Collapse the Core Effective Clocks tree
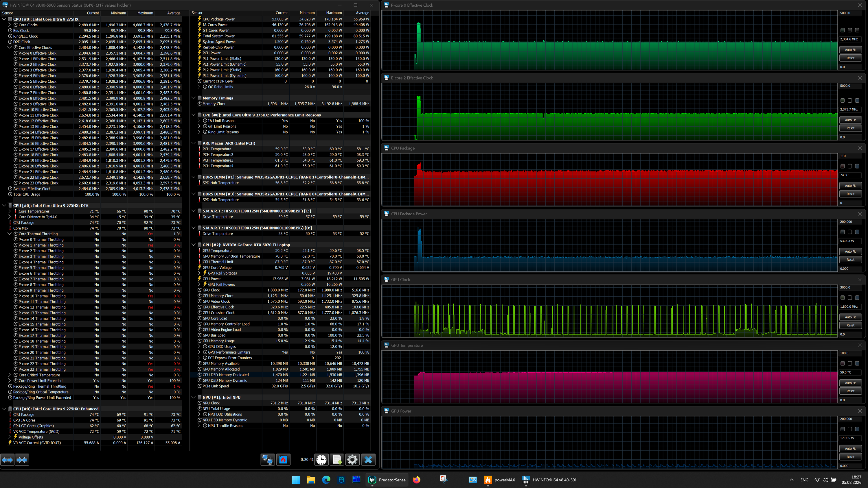Image resolution: width=868 pixels, height=488 pixels. tap(10, 47)
